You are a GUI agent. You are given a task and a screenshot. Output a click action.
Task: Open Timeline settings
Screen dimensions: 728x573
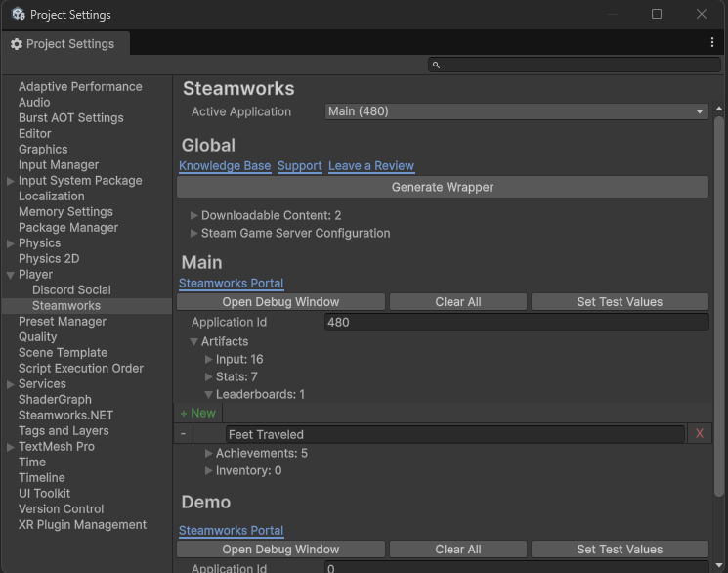(x=42, y=478)
